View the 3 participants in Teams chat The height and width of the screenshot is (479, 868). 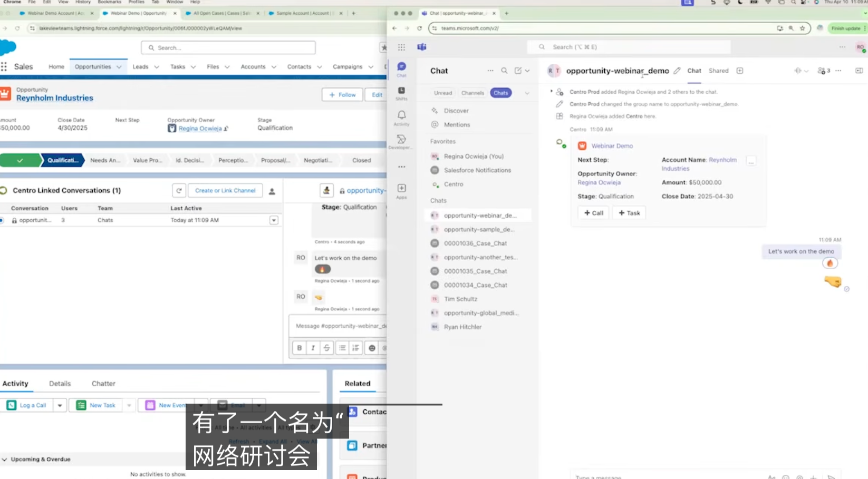pyautogui.click(x=823, y=71)
